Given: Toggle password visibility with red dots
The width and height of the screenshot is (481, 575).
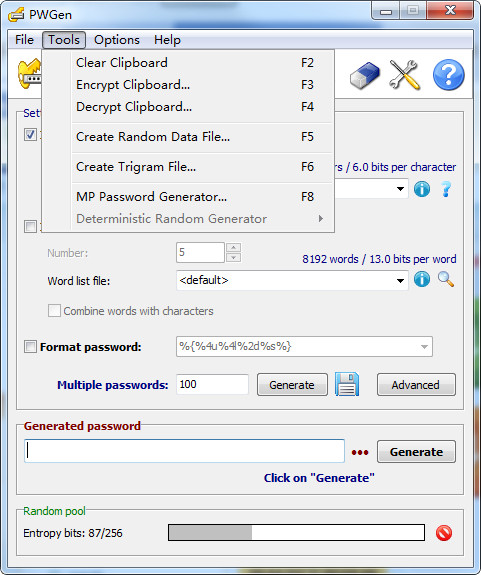Looking at the screenshot, I should [360, 453].
